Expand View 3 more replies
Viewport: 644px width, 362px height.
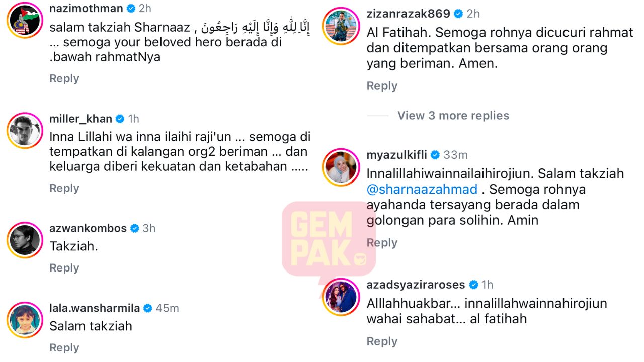coord(453,116)
